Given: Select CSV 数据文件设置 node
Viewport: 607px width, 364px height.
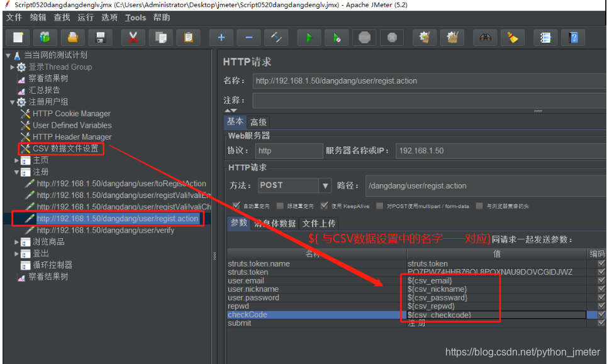Looking at the screenshot, I should (65, 148).
